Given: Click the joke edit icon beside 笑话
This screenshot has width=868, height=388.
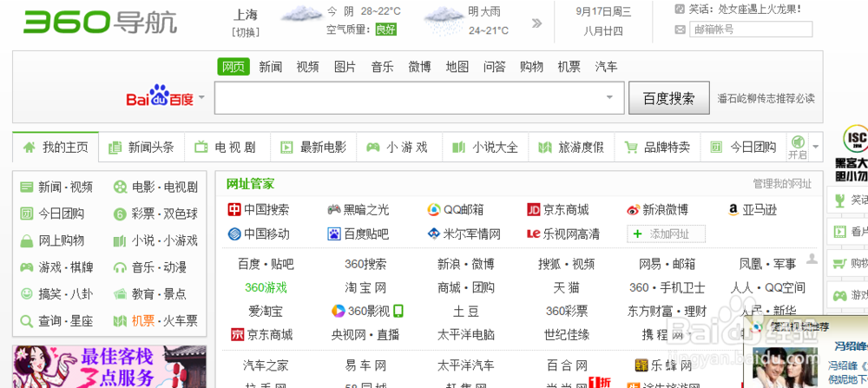Looking at the screenshot, I should point(680,9).
